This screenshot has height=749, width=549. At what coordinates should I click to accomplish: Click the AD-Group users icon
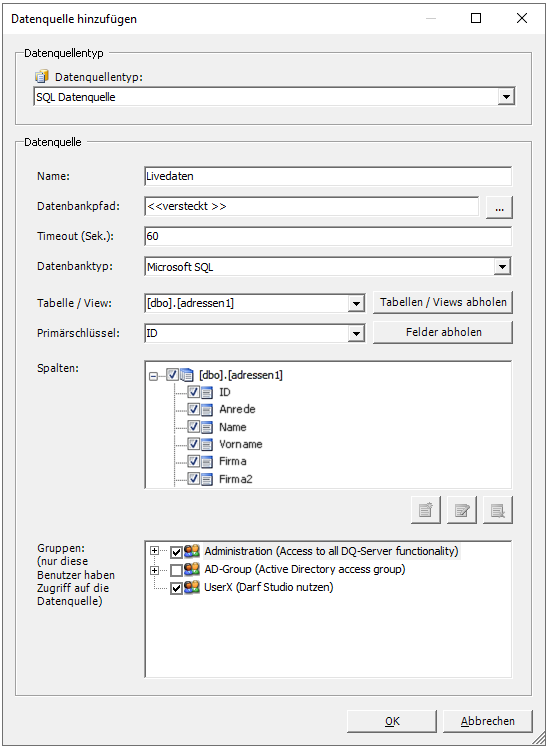coord(192,569)
